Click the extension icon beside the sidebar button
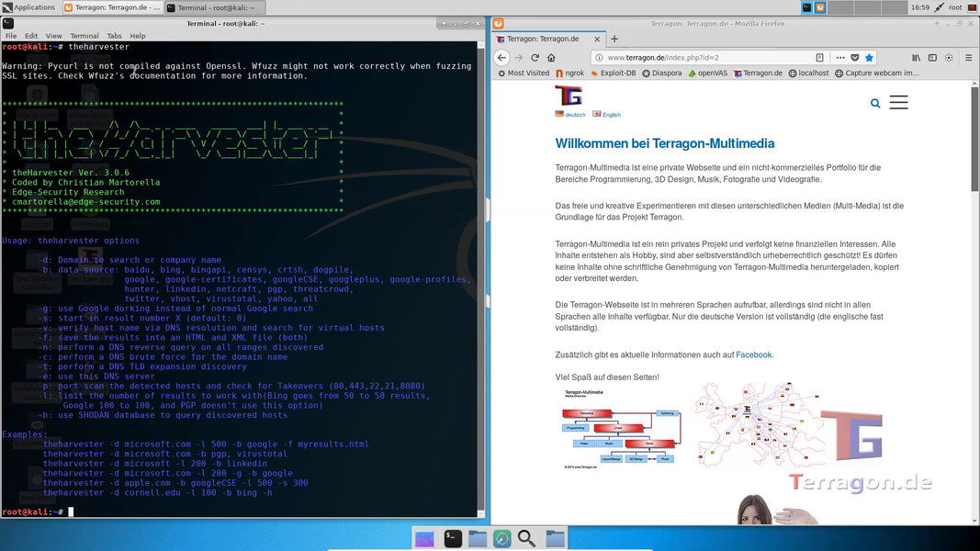 click(x=949, y=58)
